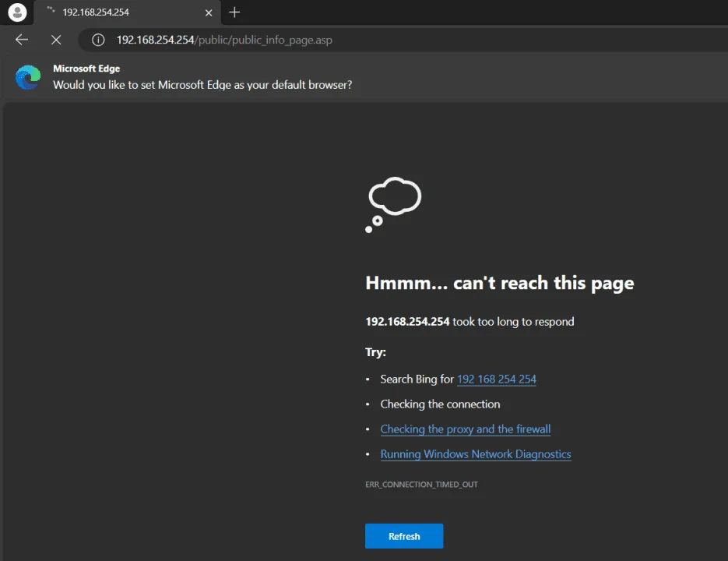Open Bing search link for 192 168 254 254
Viewport: 728px width, 561px height.
point(496,379)
